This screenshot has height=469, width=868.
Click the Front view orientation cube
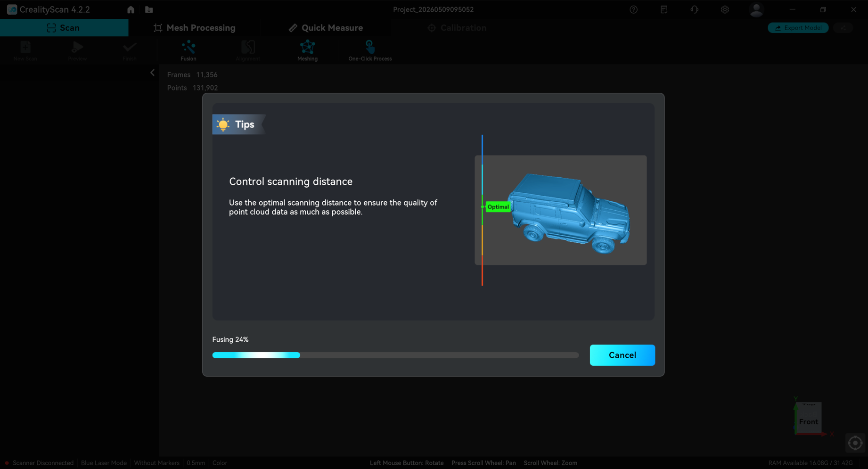[809, 418]
